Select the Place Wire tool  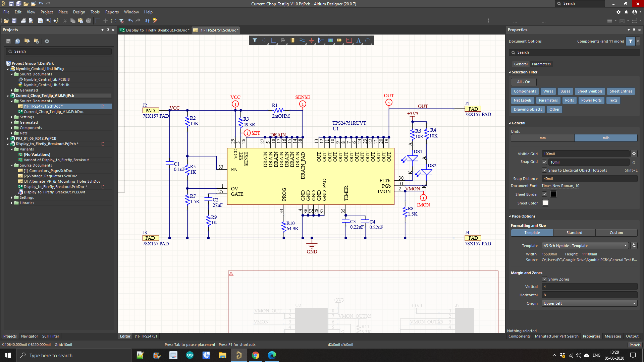302,41
